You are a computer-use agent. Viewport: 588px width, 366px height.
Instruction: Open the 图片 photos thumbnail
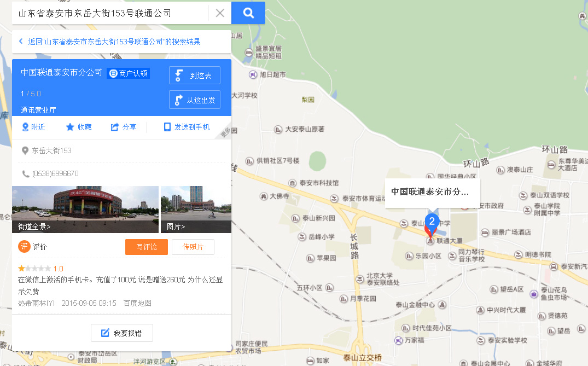coord(196,210)
